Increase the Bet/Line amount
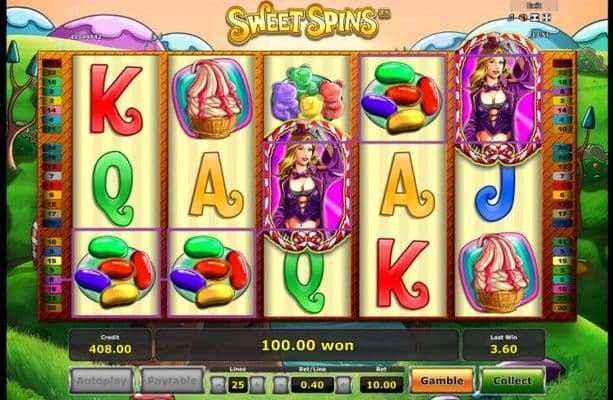Viewport: 613px width, 400px height. [343, 385]
